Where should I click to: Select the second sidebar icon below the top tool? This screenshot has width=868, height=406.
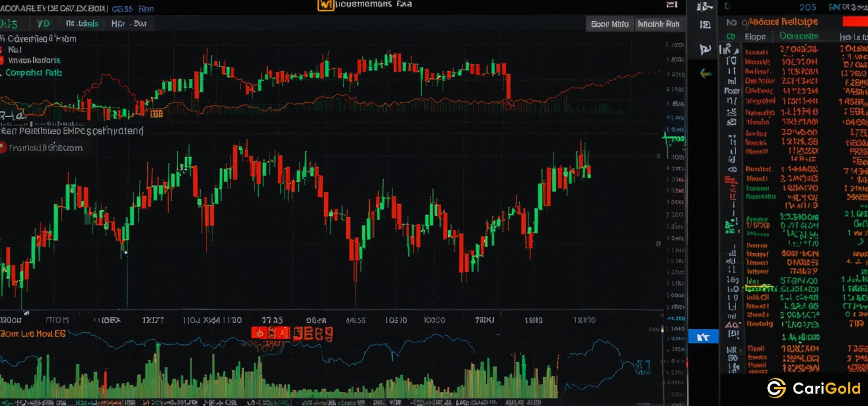(x=705, y=25)
